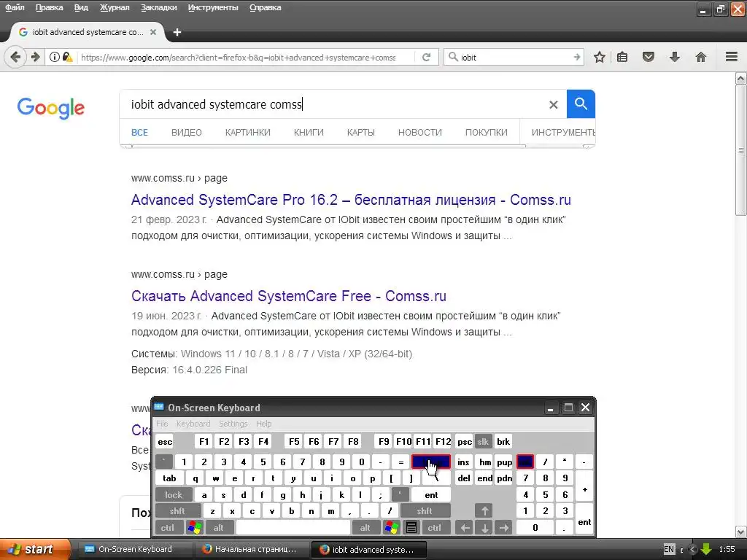Click the page scrollbar up arrow
747x560 pixels.
(x=741, y=79)
